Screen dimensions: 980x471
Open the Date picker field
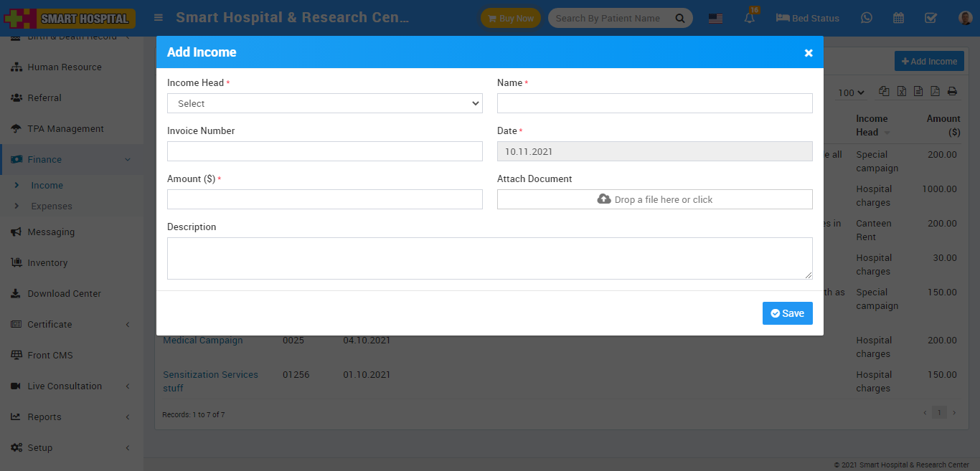654,151
